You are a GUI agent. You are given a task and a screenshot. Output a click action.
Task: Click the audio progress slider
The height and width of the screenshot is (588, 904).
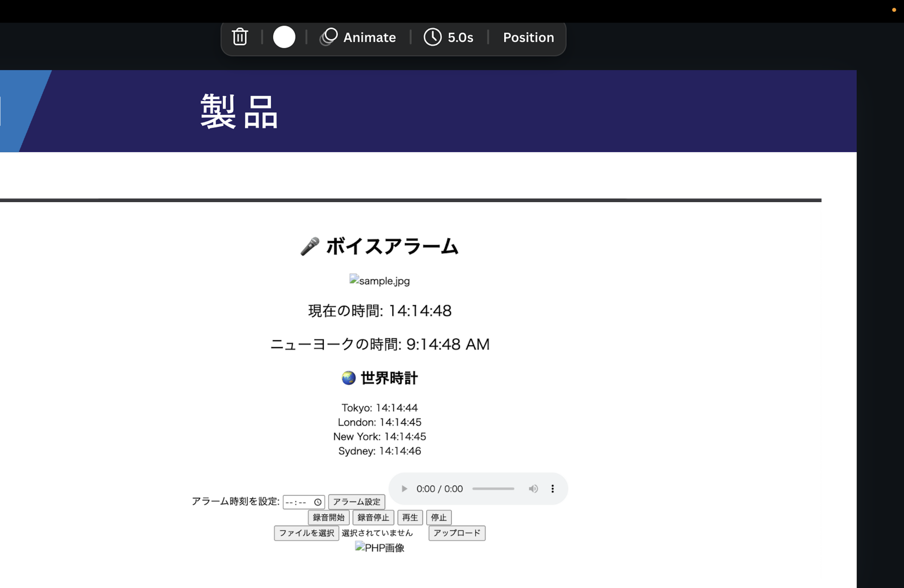click(493, 488)
